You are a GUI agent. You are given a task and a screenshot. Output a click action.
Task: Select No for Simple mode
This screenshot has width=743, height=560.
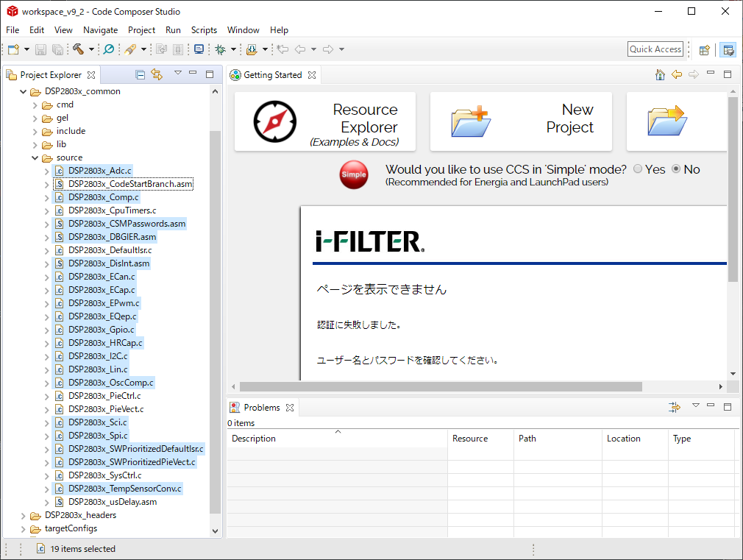click(x=676, y=169)
